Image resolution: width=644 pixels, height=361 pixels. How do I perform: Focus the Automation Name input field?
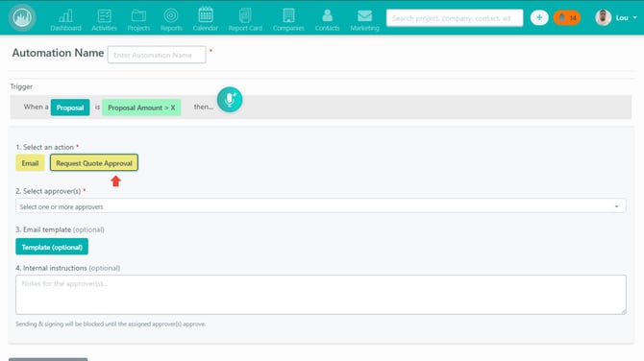point(157,55)
